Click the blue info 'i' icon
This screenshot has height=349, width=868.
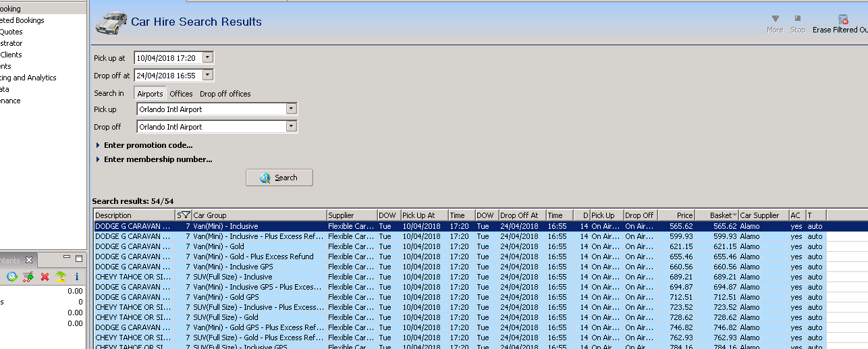click(77, 276)
